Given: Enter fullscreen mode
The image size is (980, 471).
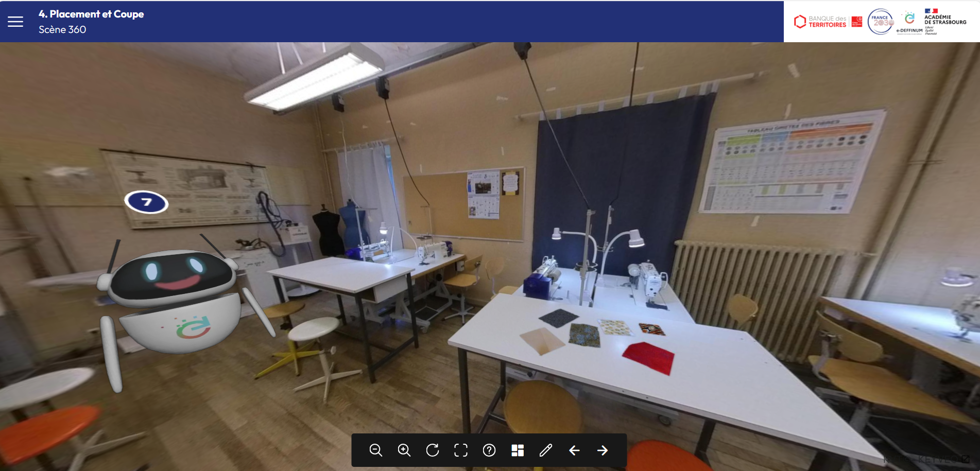Looking at the screenshot, I should pos(461,450).
